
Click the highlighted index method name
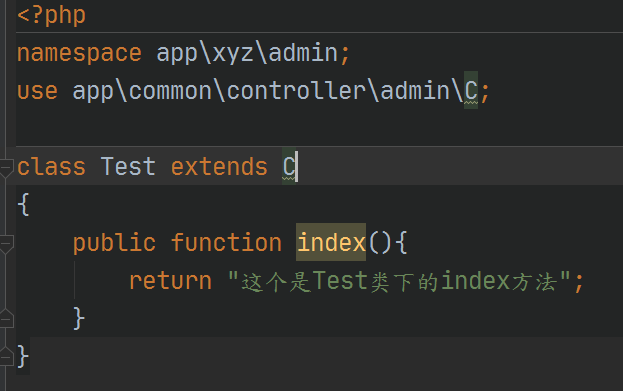click(331, 242)
